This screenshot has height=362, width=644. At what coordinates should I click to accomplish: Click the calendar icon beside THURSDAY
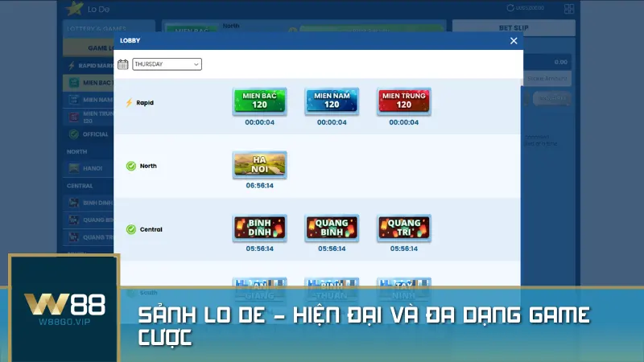pyautogui.click(x=123, y=64)
